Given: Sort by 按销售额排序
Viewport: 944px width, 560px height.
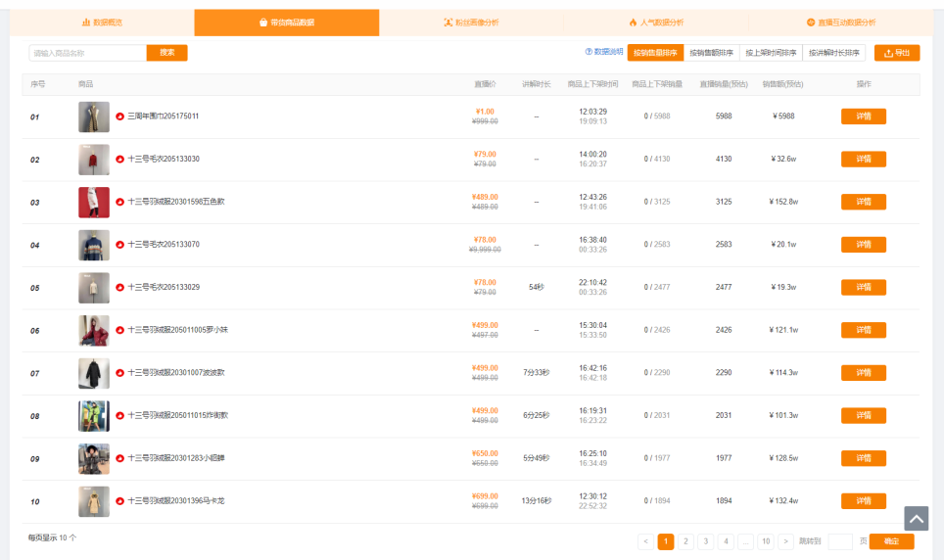Looking at the screenshot, I should 711,53.
